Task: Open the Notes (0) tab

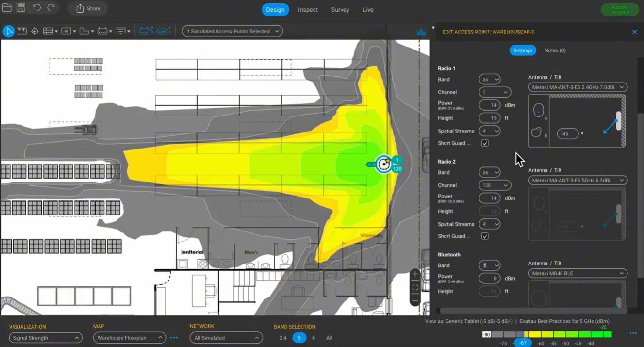Action: 555,50
